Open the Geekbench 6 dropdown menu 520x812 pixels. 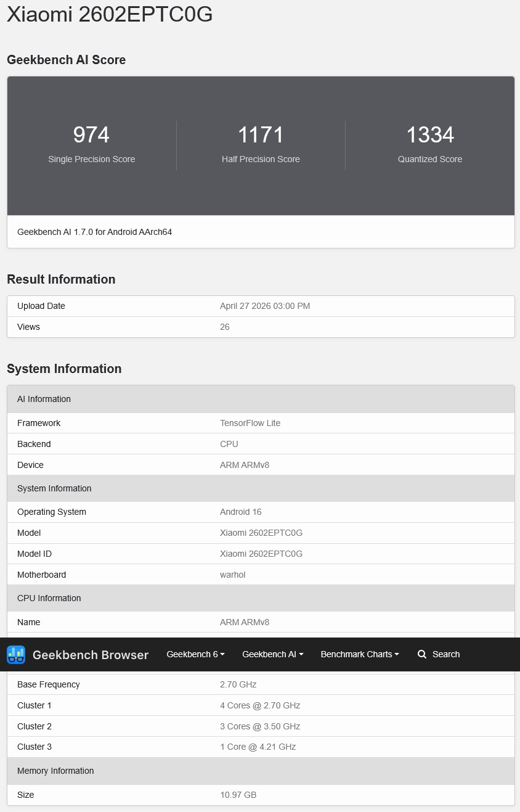click(x=196, y=654)
